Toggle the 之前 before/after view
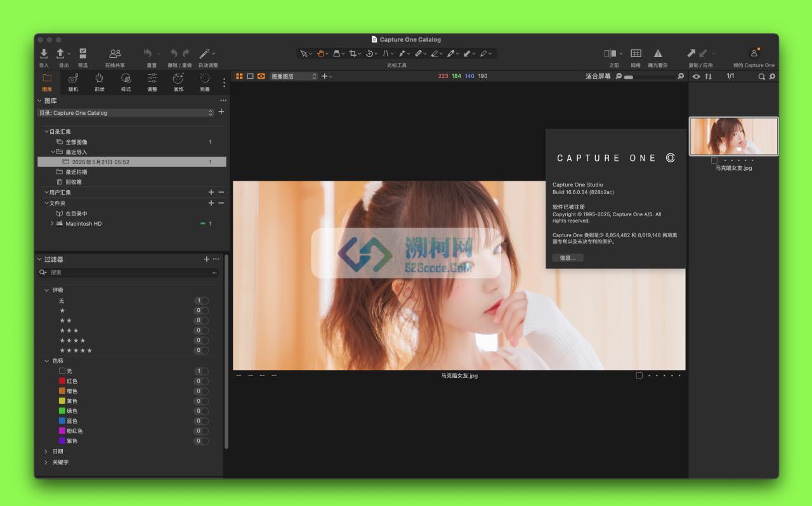812x506 pixels. 610,54
